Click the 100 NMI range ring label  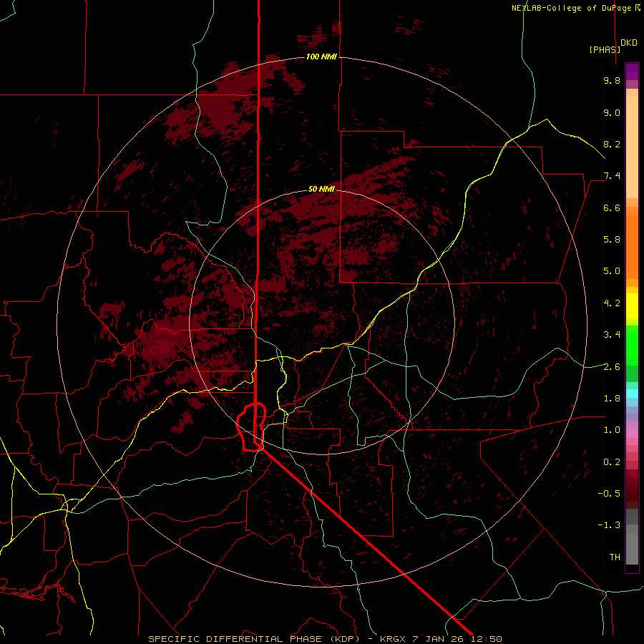321,57
